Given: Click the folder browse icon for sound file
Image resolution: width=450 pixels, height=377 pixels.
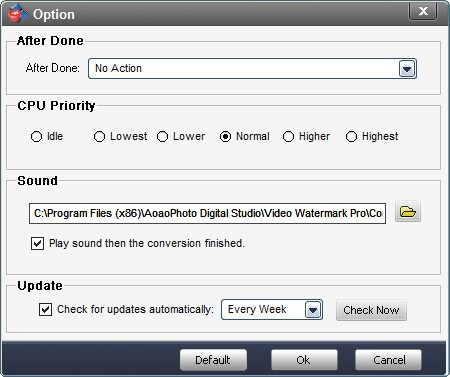Looking at the screenshot, I should coord(408,212).
